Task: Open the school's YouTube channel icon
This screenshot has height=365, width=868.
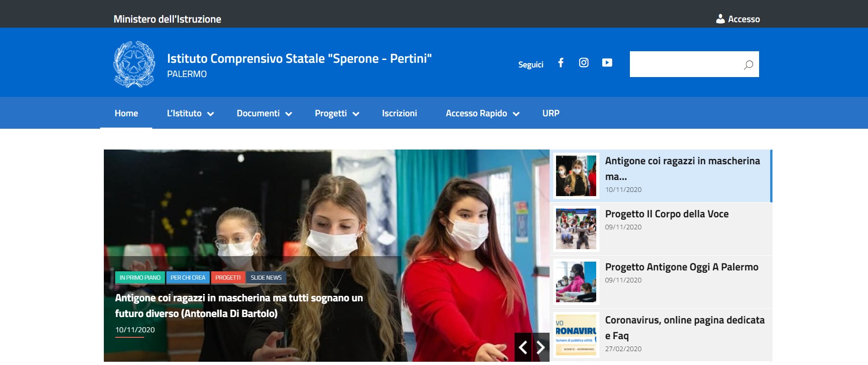Action: [607, 63]
